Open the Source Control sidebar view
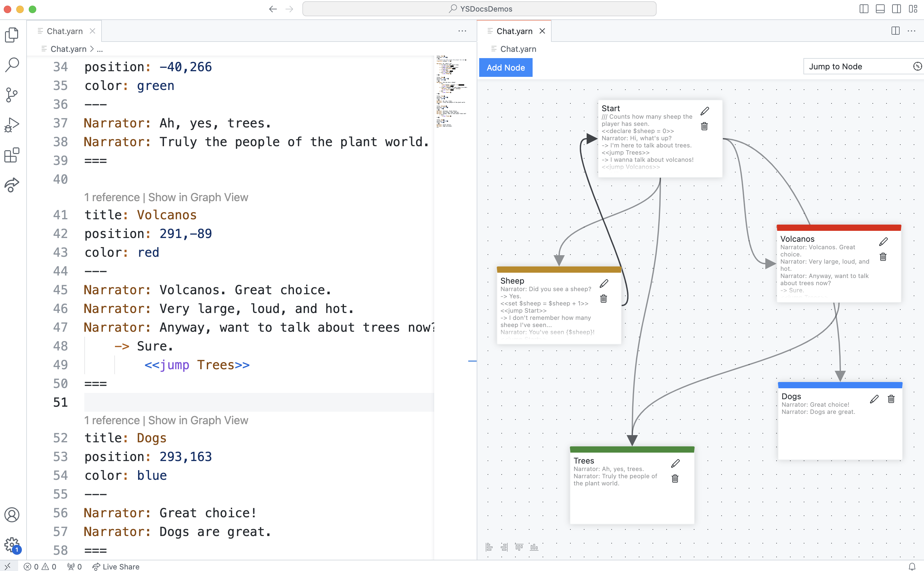 pos(12,95)
